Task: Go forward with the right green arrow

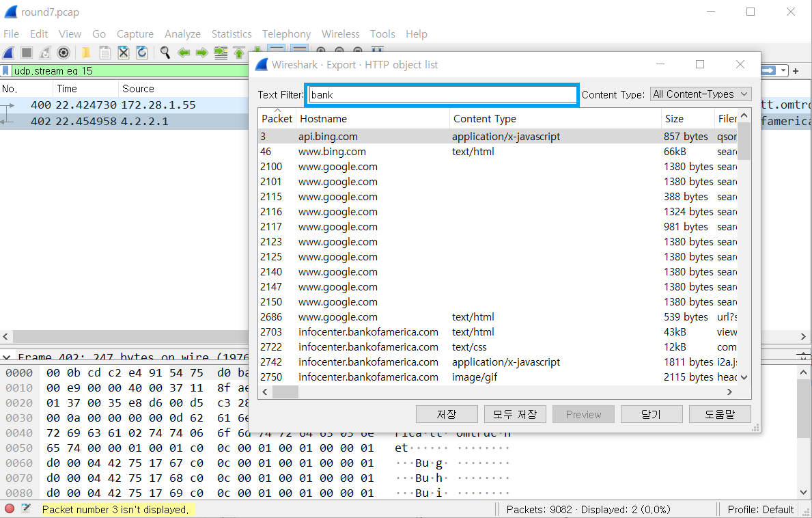Action: click(x=202, y=53)
